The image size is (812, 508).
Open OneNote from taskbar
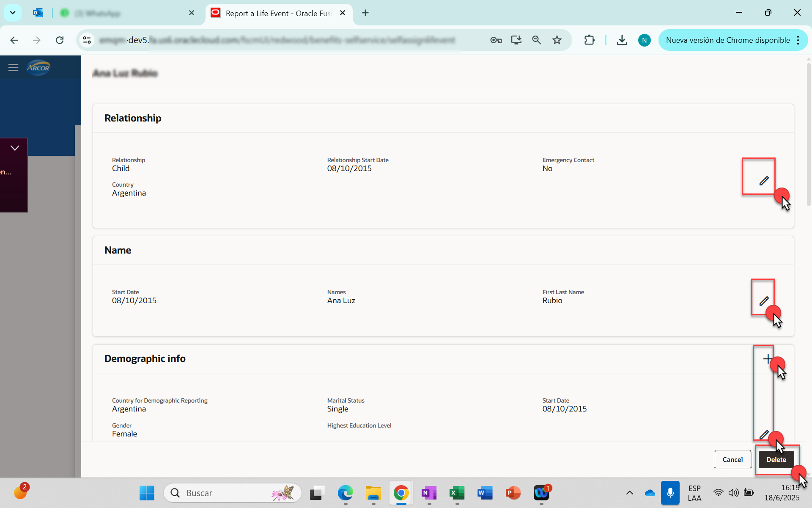point(429,493)
